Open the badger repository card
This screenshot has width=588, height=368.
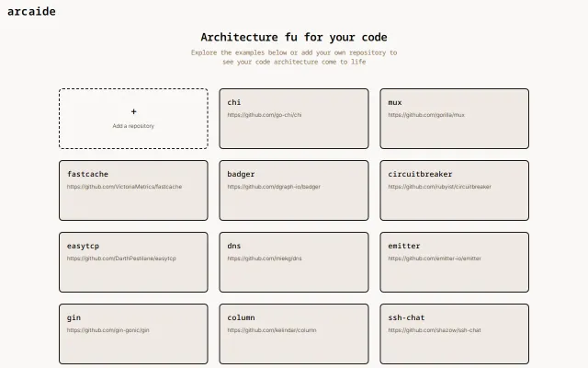tap(294, 190)
